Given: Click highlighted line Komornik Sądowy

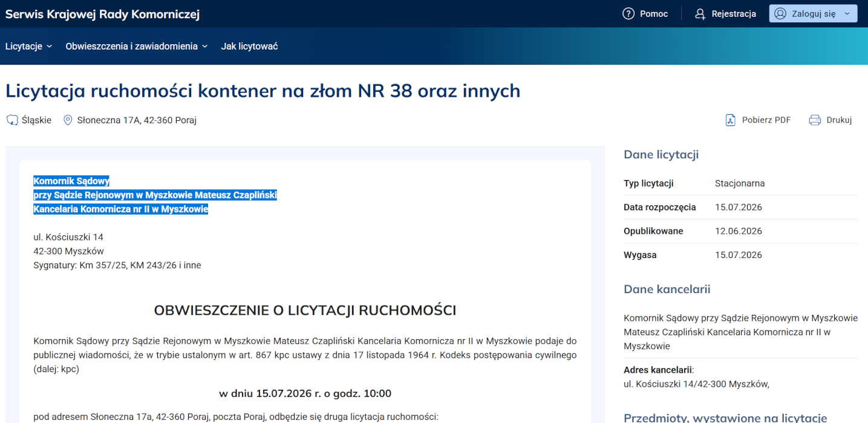Looking at the screenshot, I should click(71, 181).
